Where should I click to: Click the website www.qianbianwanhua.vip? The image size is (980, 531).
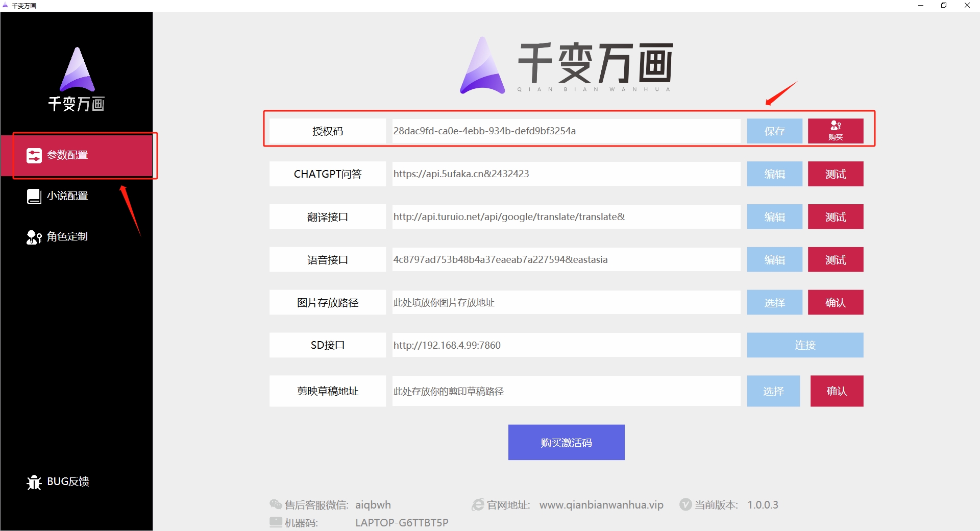[601, 505]
